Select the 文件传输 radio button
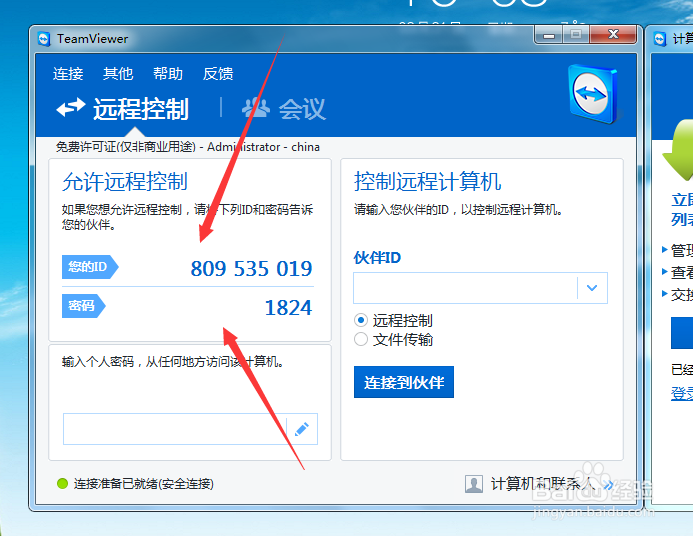This screenshot has height=536, width=693. click(361, 339)
